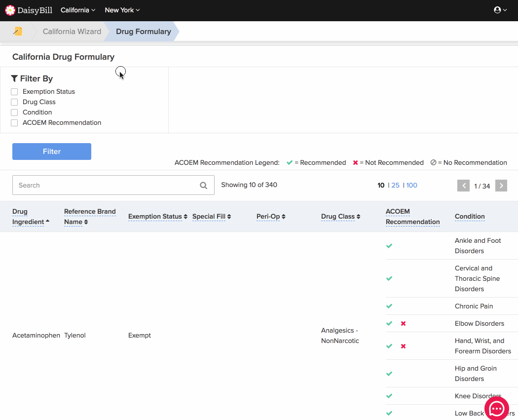Screen dimensions: 518x420
Task: Enable the Condition filter checkbox
Action: [14, 113]
